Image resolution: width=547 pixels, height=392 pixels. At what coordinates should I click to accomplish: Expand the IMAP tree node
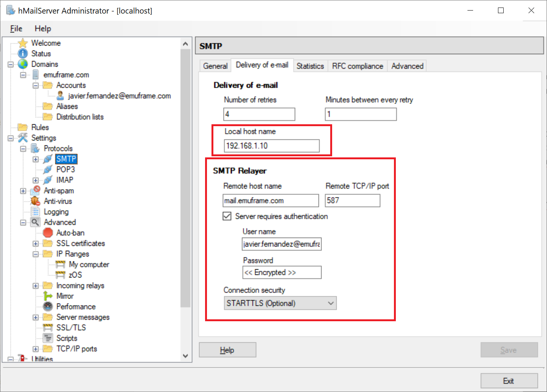pyautogui.click(x=35, y=180)
